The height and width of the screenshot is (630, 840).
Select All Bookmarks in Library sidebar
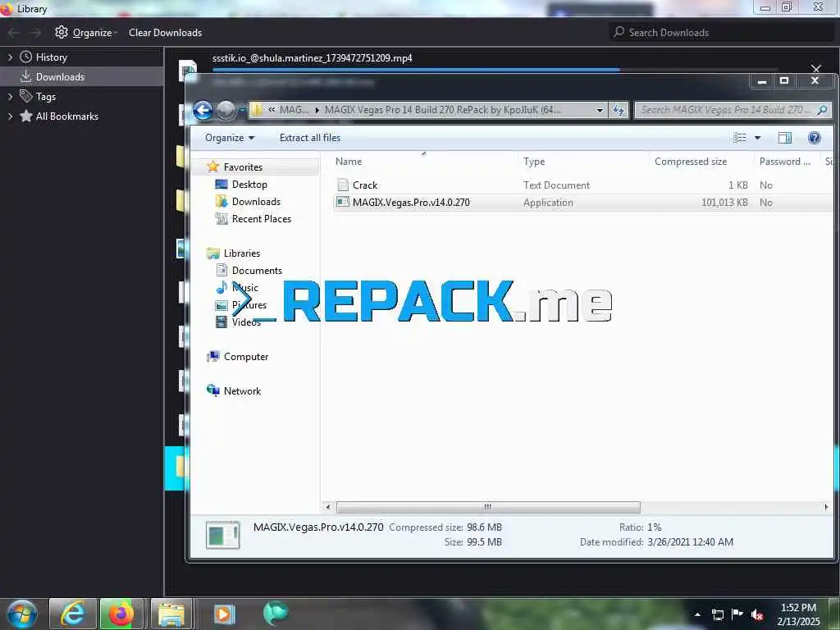point(67,116)
